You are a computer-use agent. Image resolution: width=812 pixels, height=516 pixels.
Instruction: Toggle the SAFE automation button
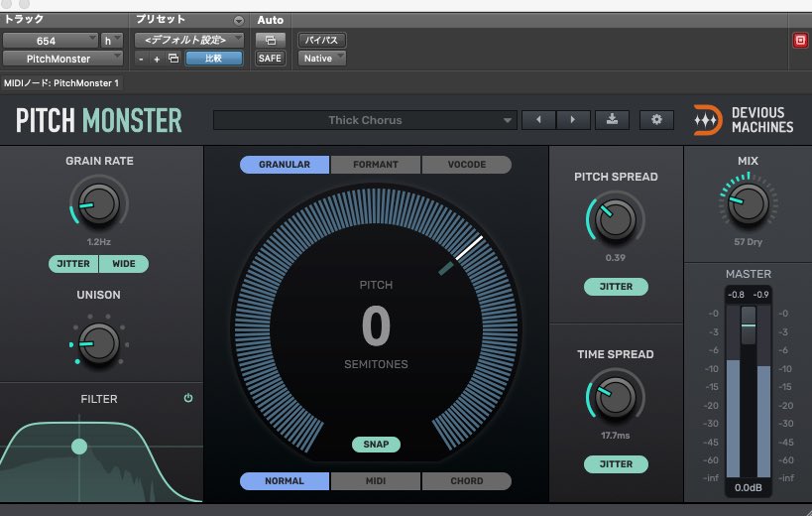[270, 59]
